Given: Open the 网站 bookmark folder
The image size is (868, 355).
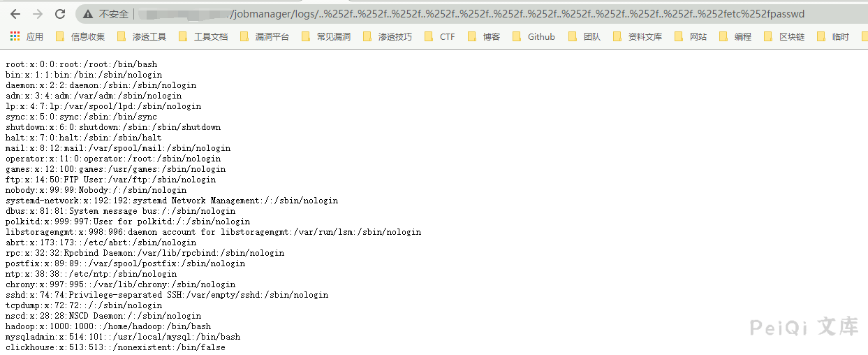Looking at the screenshot, I should click(691, 37).
